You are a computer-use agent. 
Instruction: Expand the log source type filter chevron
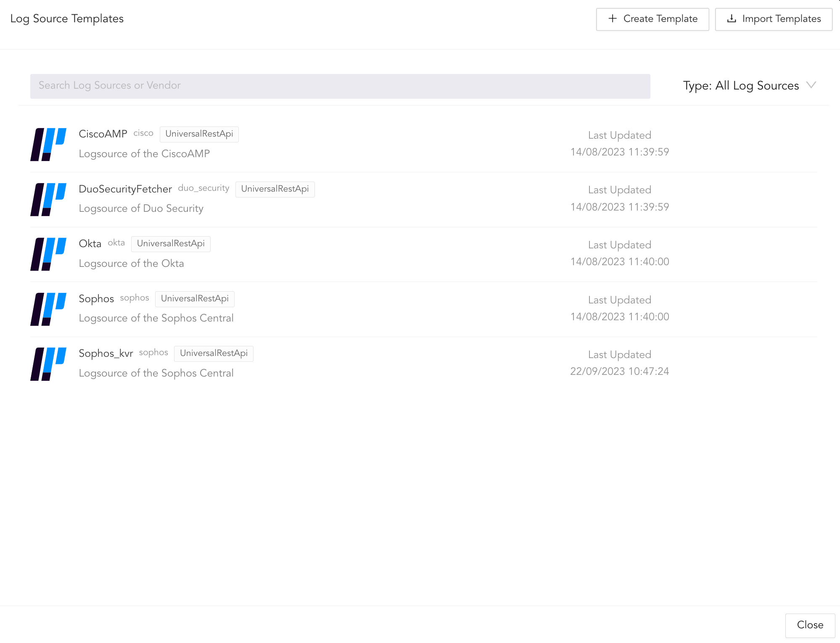(811, 85)
